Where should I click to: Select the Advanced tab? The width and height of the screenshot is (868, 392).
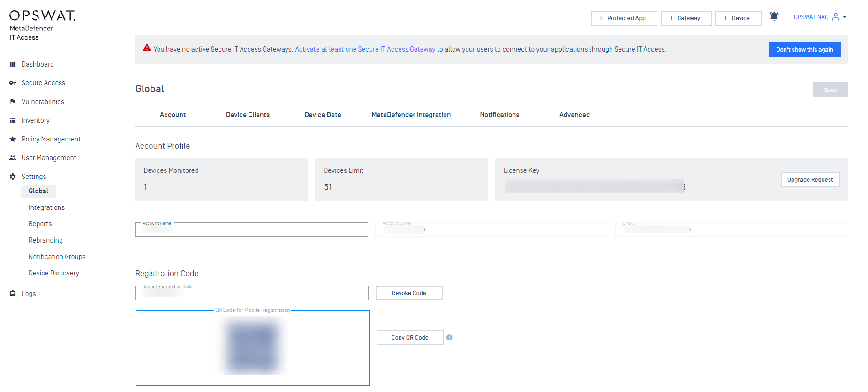[574, 115]
